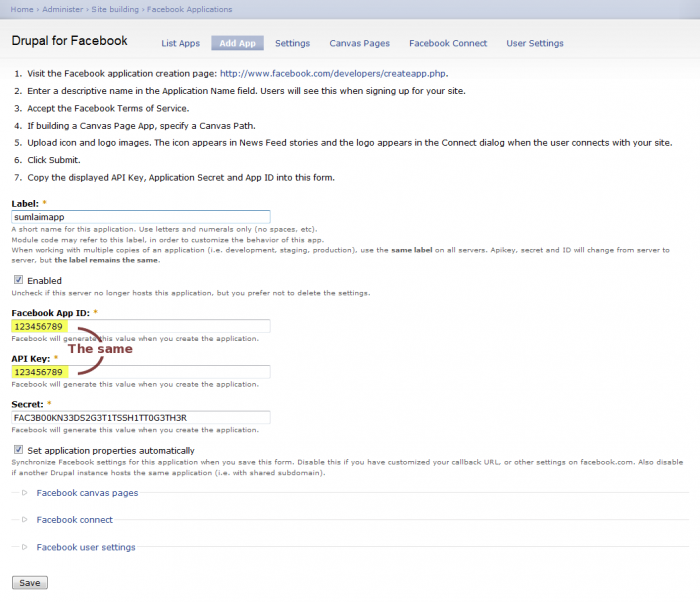Go to the Facebook Connect tab
Viewport: 700px width, 602px height.
click(448, 43)
